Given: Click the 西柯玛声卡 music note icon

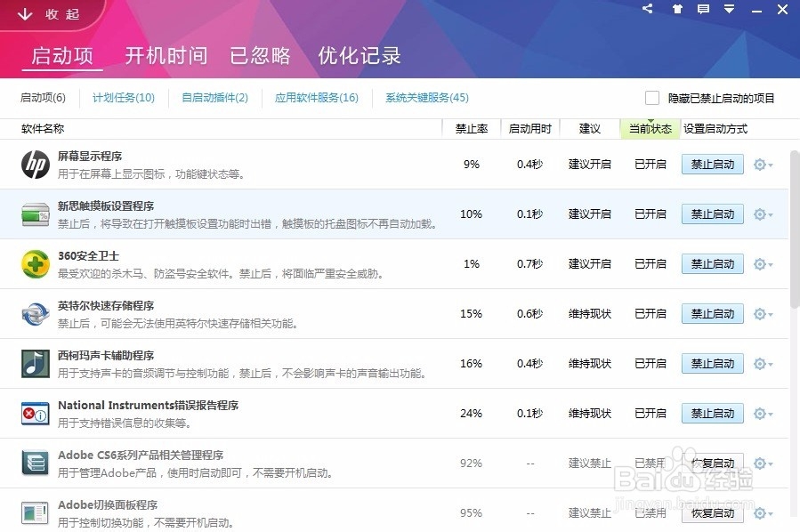Looking at the screenshot, I should click(36, 364).
